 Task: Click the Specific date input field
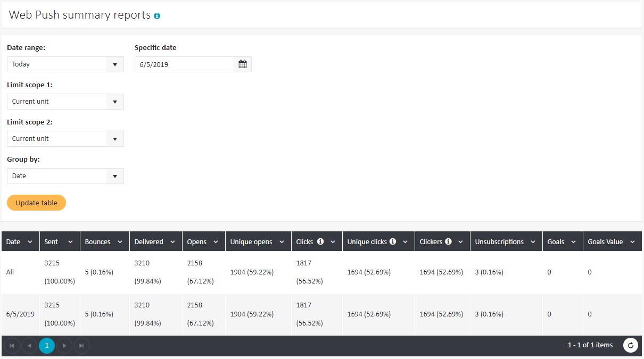[184, 64]
